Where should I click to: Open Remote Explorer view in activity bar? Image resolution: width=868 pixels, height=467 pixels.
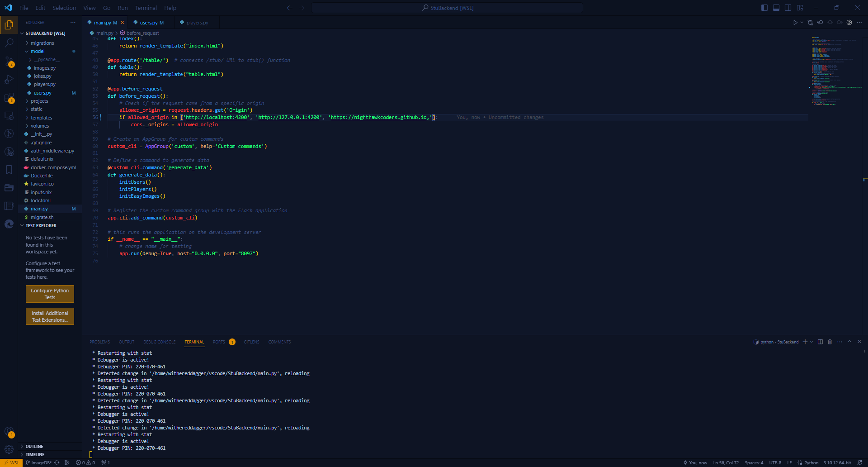pyautogui.click(x=9, y=116)
